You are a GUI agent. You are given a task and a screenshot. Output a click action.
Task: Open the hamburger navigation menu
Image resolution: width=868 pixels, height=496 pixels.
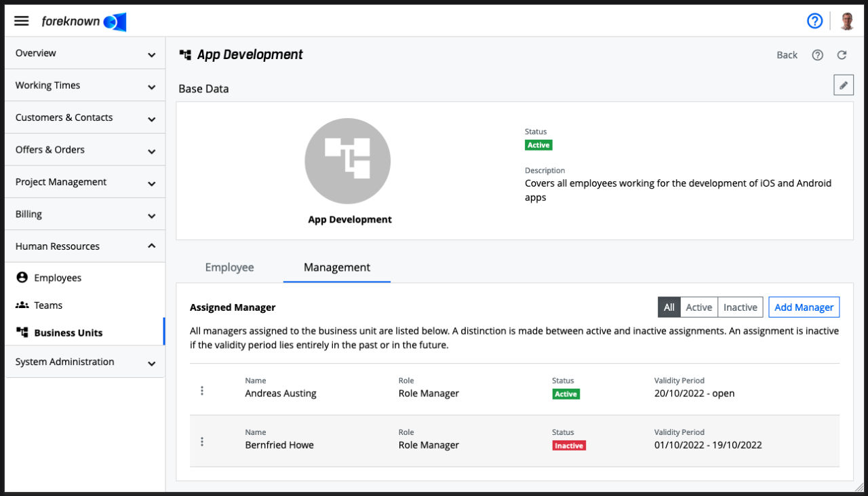[x=22, y=21]
